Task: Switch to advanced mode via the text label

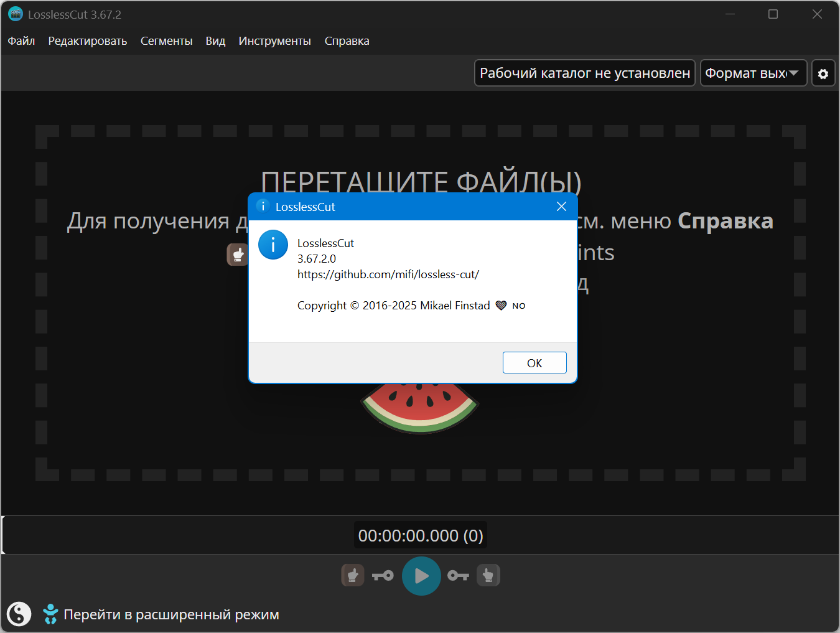Action: pos(171,614)
